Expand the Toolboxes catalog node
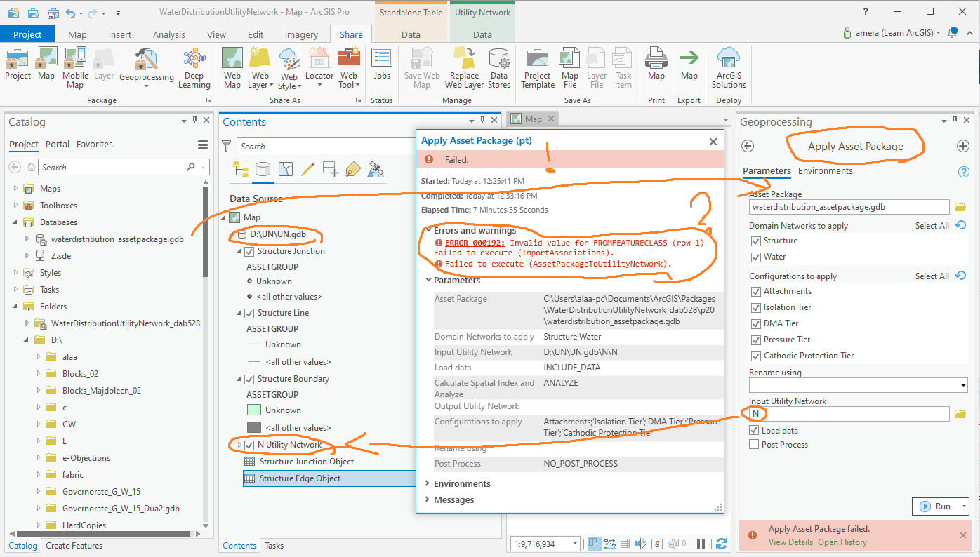The height and width of the screenshot is (557, 980). 16,206
